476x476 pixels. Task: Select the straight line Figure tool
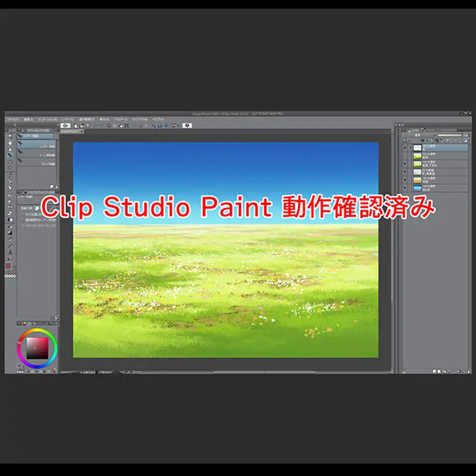10,246
